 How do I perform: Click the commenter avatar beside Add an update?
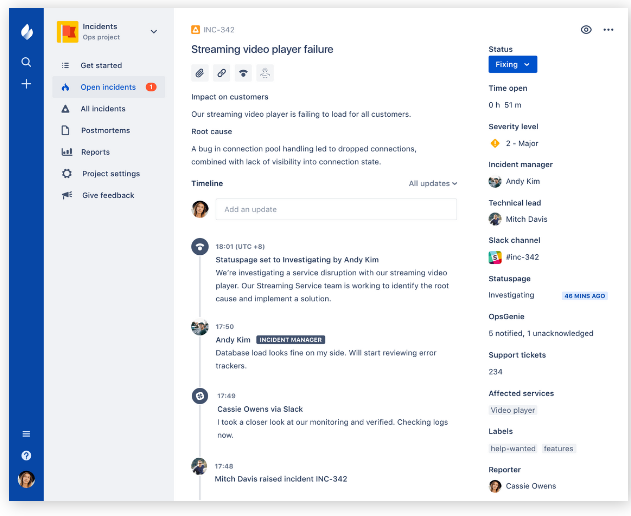click(x=200, y=209)
